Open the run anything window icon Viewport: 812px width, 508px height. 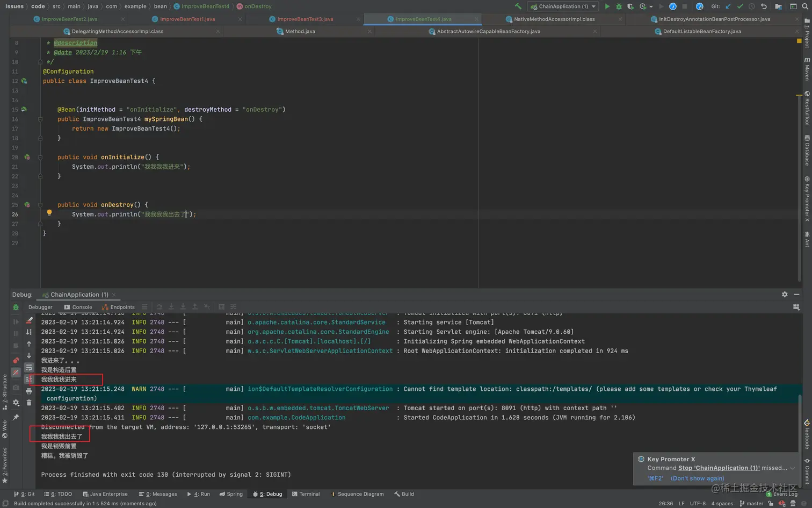[793, 6]
